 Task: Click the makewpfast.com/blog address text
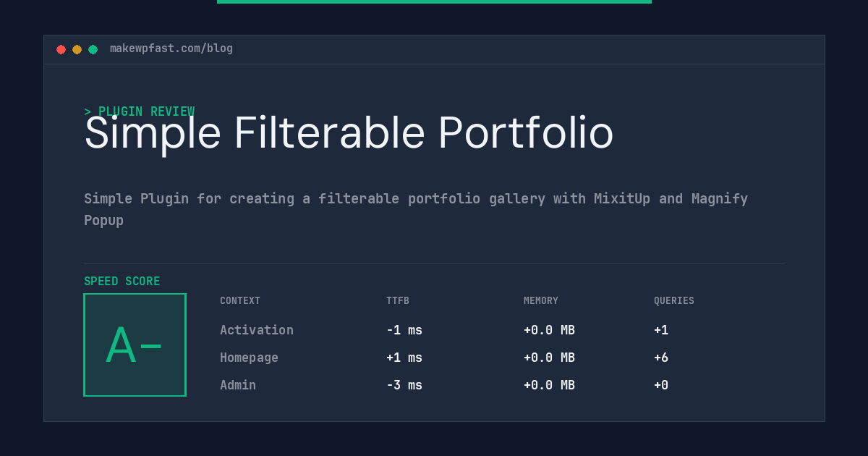[171, 48]
